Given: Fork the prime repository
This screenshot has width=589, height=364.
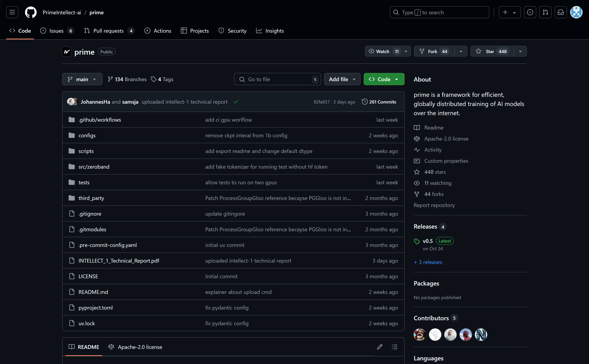Looking at the screenshot, I should tap(434, 51).
